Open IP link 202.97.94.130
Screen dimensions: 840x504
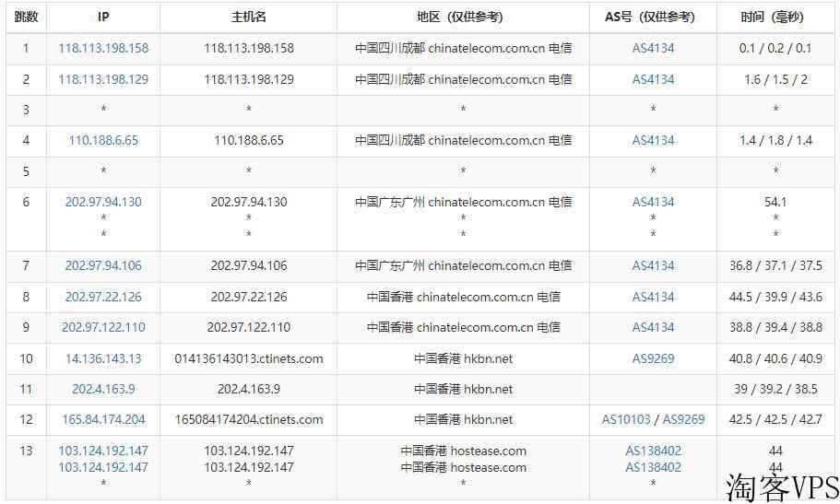pyautogui.click(x=103, y=202)
